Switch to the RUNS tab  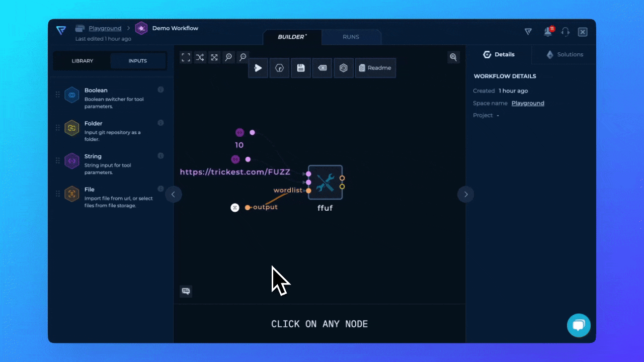(x=351, y=37)
